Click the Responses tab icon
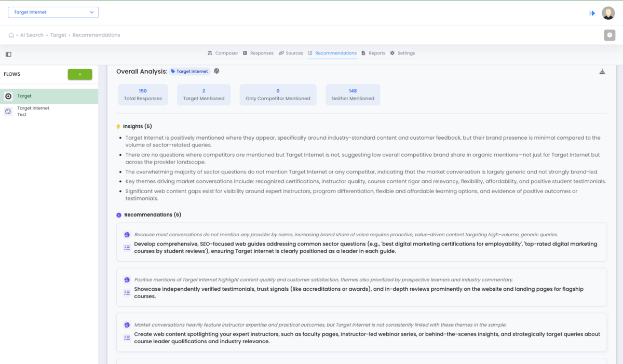Image resolution: width=623 pixels, height=364 pixels. 245,53
